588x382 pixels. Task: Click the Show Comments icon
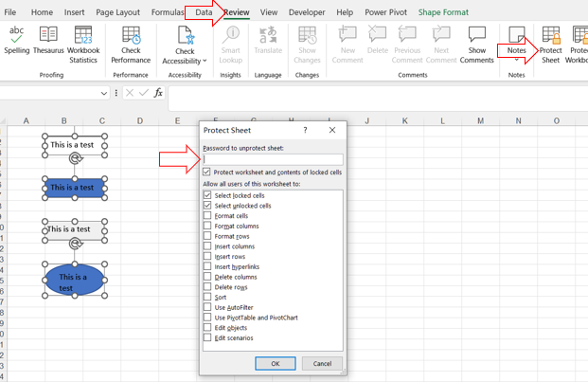click(476, 44)
